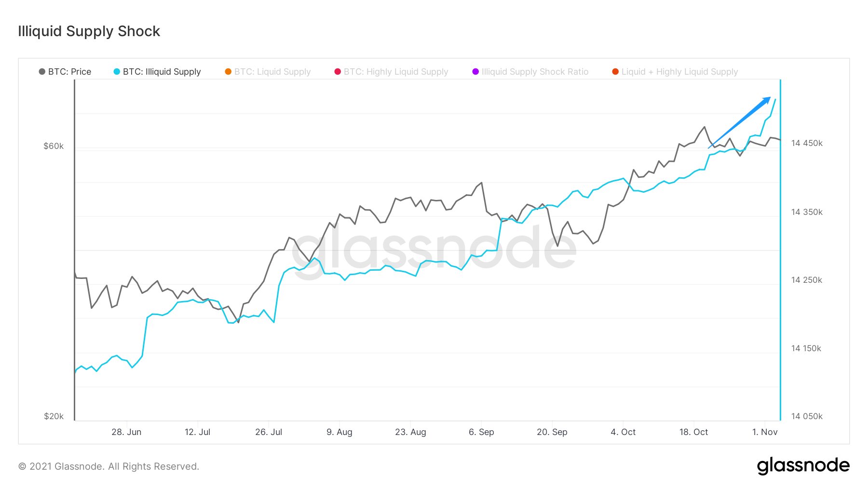Show the BTC: Highly Liquid Supply label

396,72
